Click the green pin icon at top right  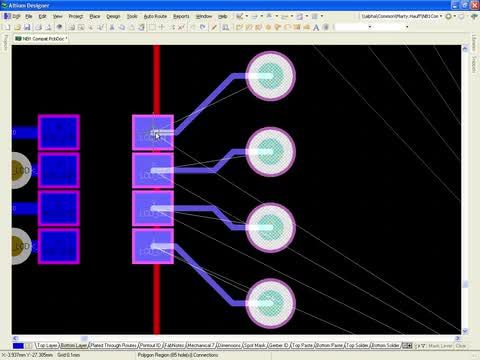click(474, 16)
